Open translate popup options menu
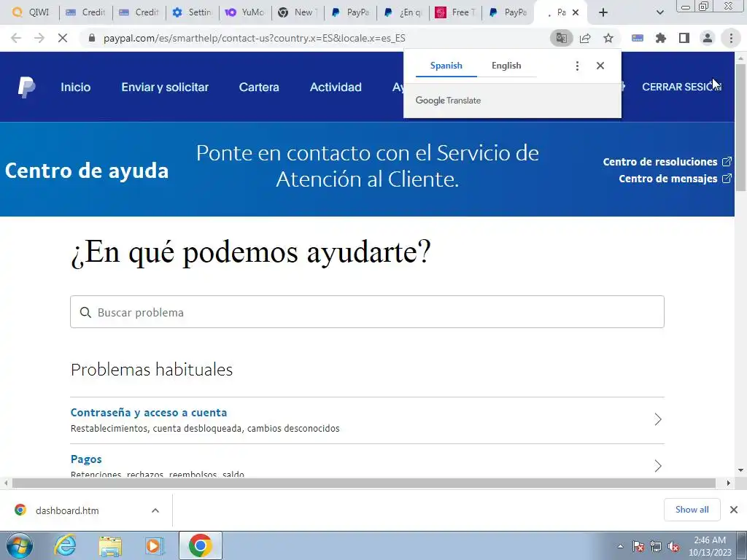The height and width of the screenshot is (560, 747). (x=577, y=66)
